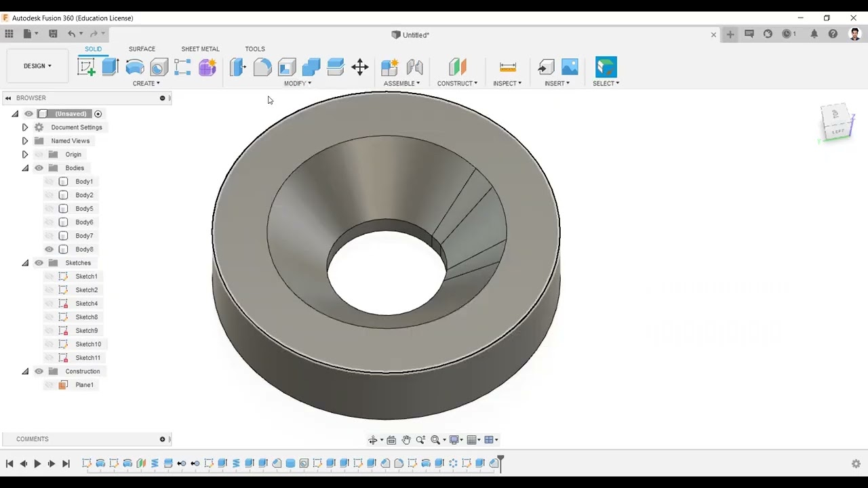The image size is (868, 488).
Task: Select the Press Pull tool
Action: tap(238, 66)
